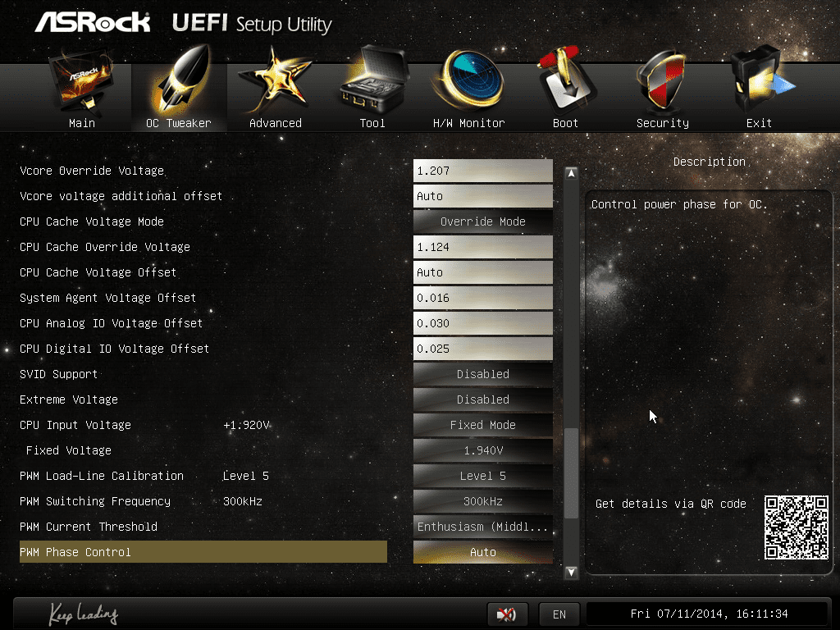This screenshot has height=630, width=840.
Task: Select the PWM Load-Line Calibration label
Action: [101, 476]
